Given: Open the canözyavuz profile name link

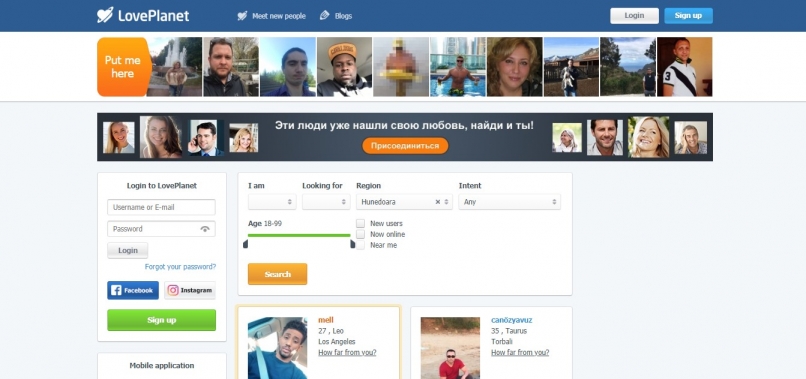Looking at the screenshot, I should coord(512,320).
